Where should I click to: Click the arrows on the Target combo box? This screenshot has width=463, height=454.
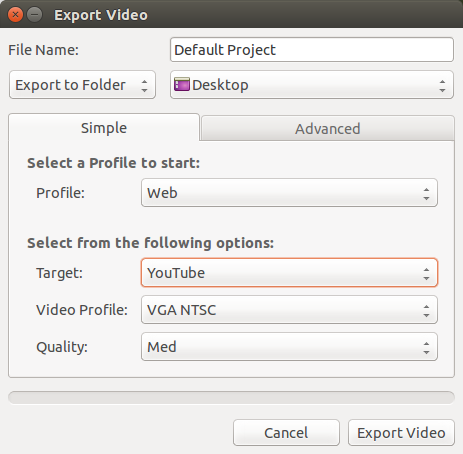click(x=426, y=273)
